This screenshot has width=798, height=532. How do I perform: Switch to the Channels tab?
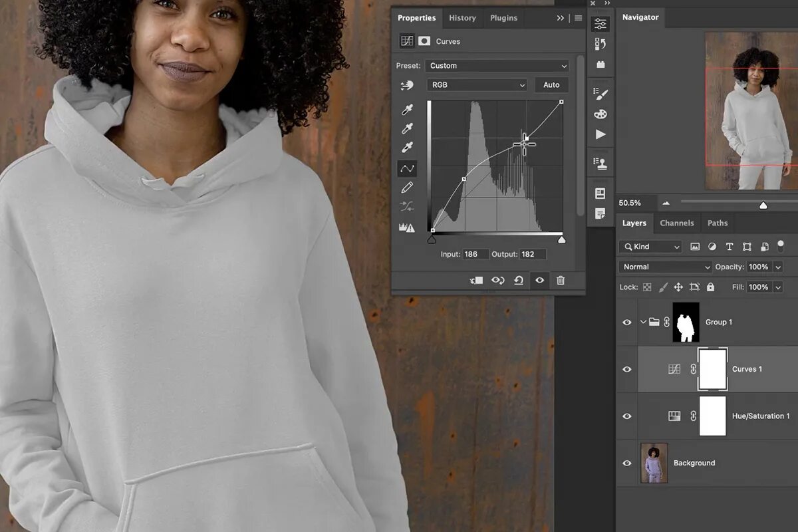click(677, 223)
